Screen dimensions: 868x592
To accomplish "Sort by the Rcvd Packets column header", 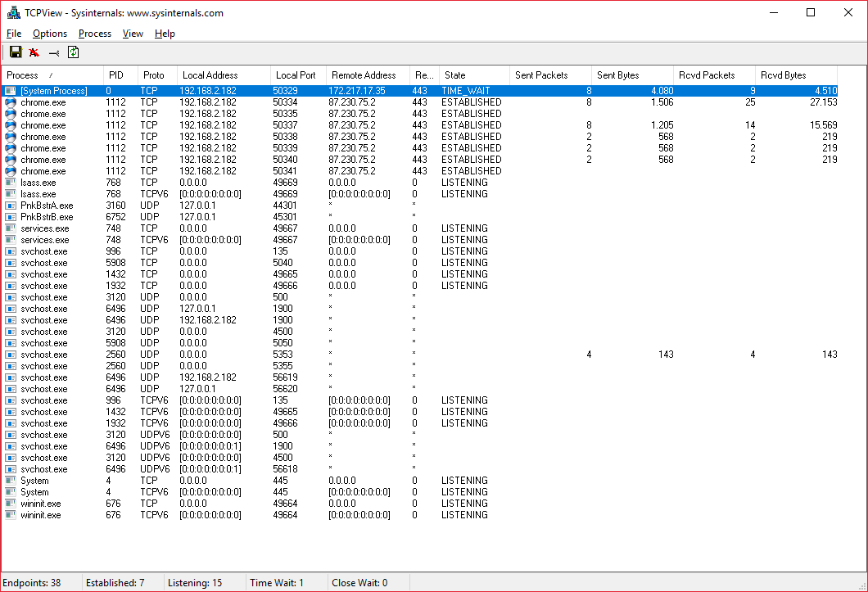I will (715, 75).
